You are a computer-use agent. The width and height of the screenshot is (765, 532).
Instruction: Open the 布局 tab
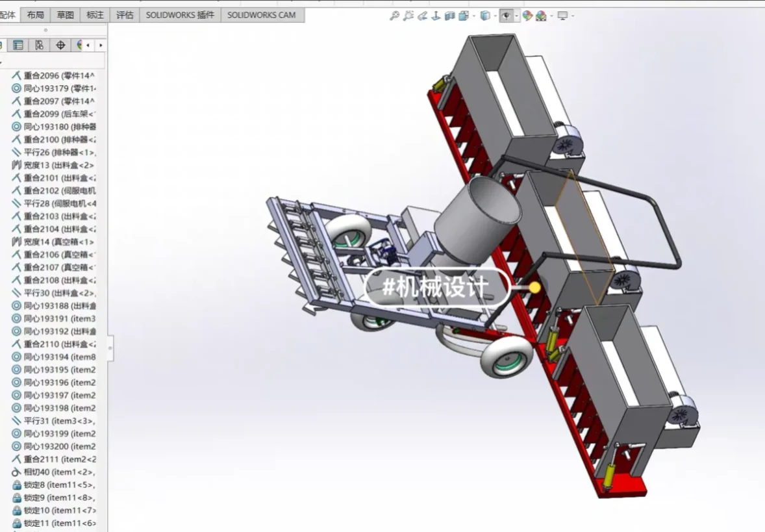(x=35, y=15)
